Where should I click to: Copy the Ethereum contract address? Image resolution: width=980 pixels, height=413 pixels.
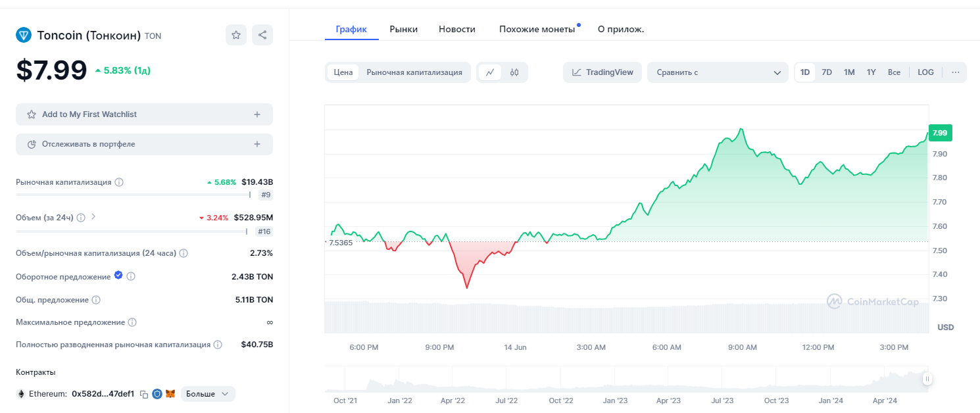coord(144,394)
